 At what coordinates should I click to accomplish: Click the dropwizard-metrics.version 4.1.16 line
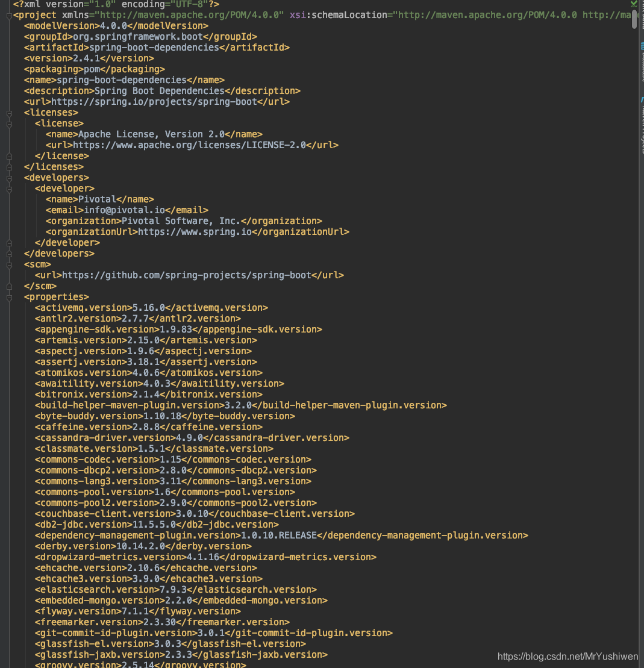pyautogui.click(x=206, y=558)
